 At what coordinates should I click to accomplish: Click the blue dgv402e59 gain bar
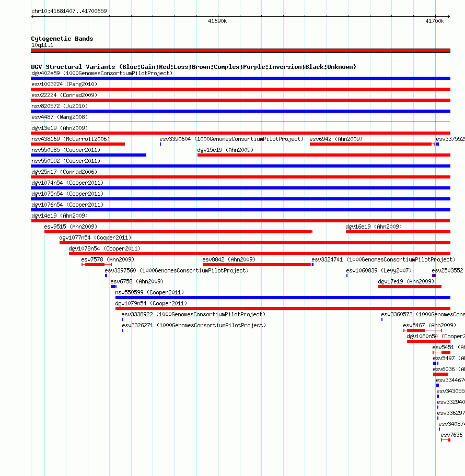click(240, 78)
